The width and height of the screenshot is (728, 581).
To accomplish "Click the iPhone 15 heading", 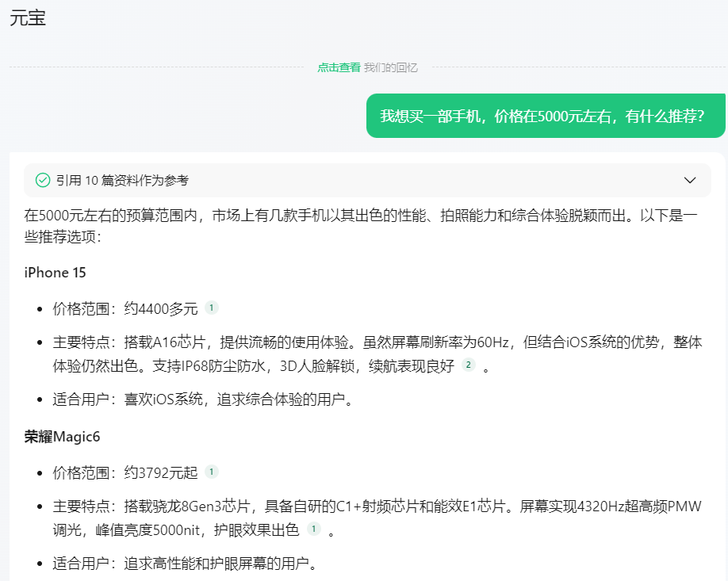I will 55,273.
